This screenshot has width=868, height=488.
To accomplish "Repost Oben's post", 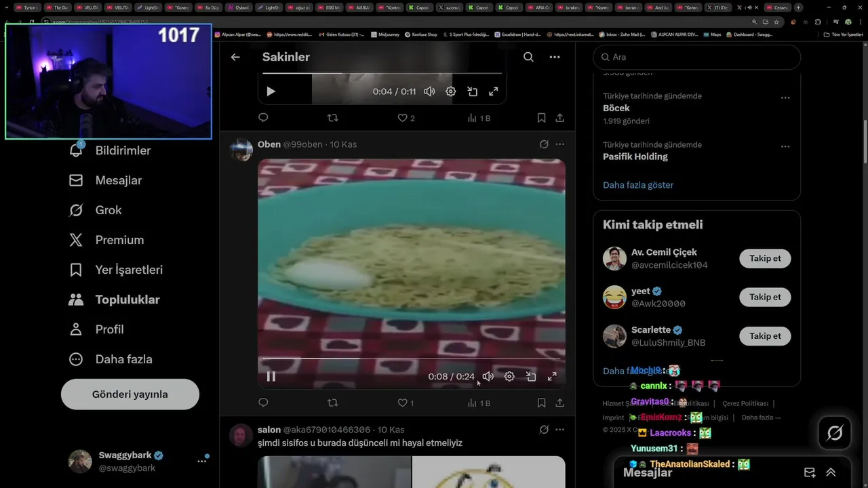I will click(x=332, y=403).
